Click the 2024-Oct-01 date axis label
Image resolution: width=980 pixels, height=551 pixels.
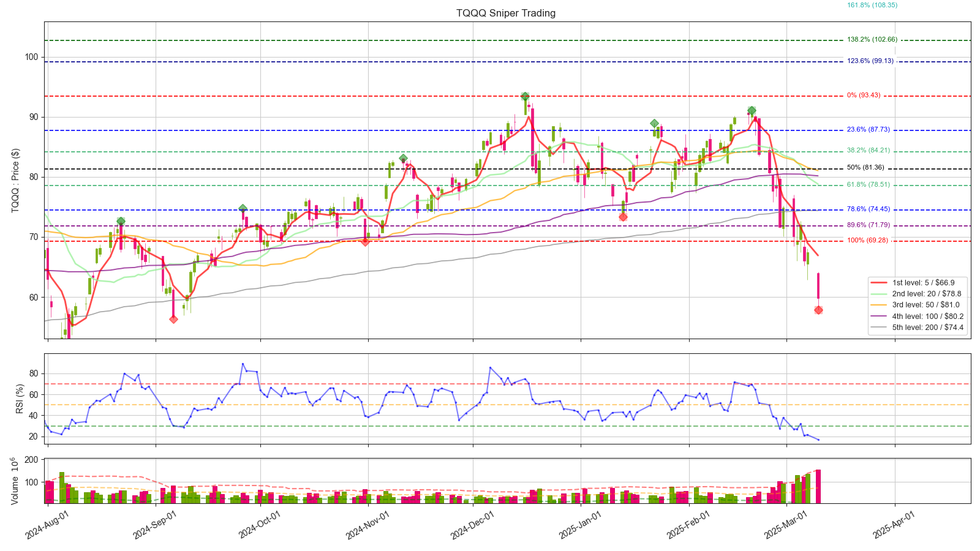pos(260,525)
